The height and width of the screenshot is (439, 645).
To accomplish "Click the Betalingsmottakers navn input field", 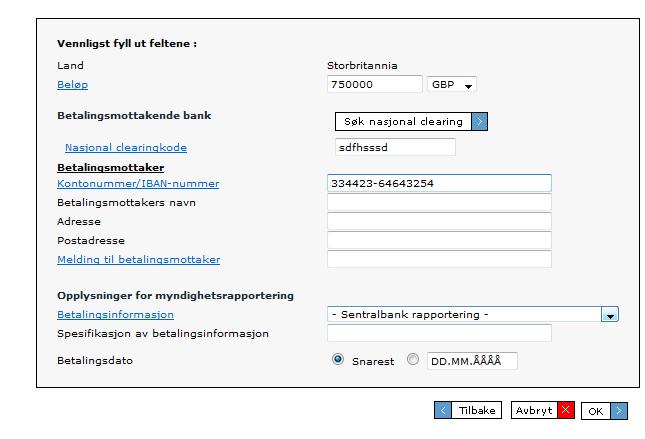I will (x=439, y=202).
